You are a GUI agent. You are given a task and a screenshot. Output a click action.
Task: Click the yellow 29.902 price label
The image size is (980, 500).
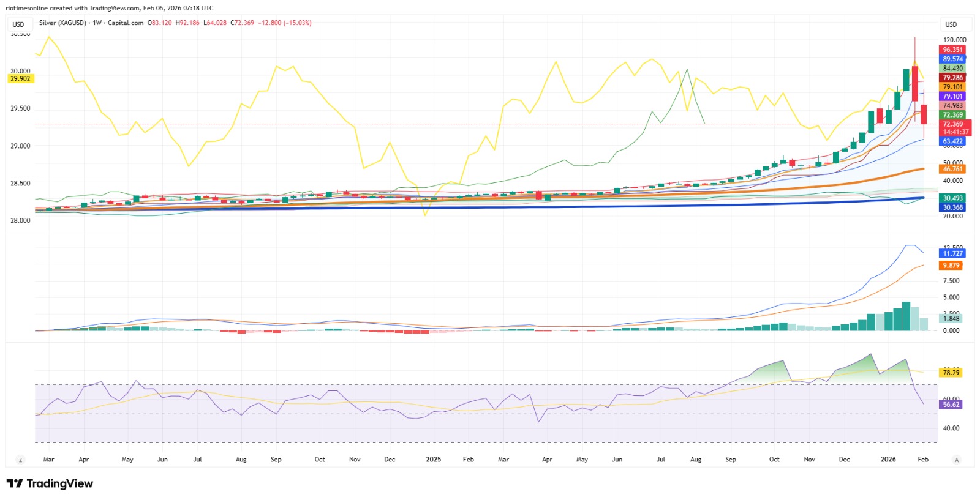click(x=20, y=79)
